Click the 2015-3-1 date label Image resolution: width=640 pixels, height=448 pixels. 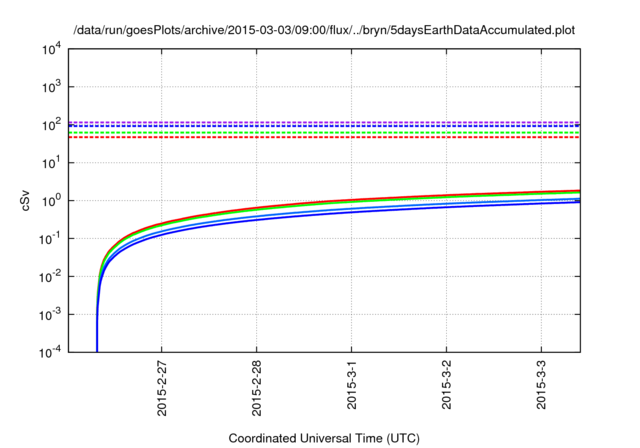pos(351,384)
